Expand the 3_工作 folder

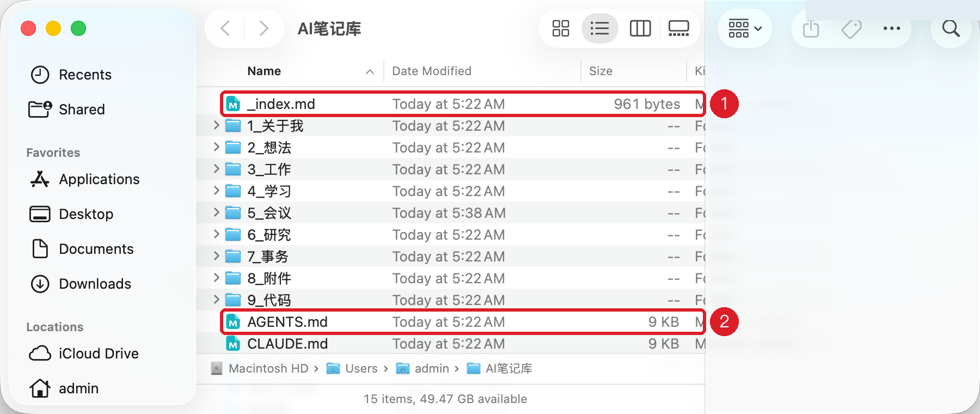(x=216, y=169)
